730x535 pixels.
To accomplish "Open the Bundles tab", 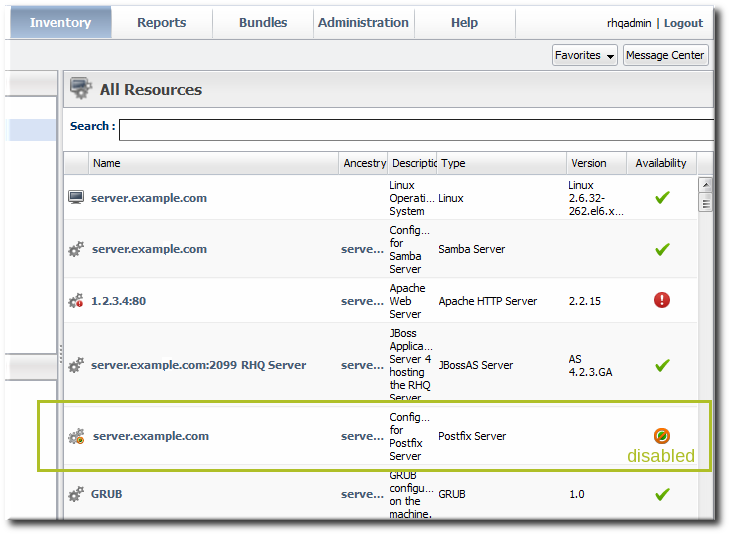I will point(263,22).
